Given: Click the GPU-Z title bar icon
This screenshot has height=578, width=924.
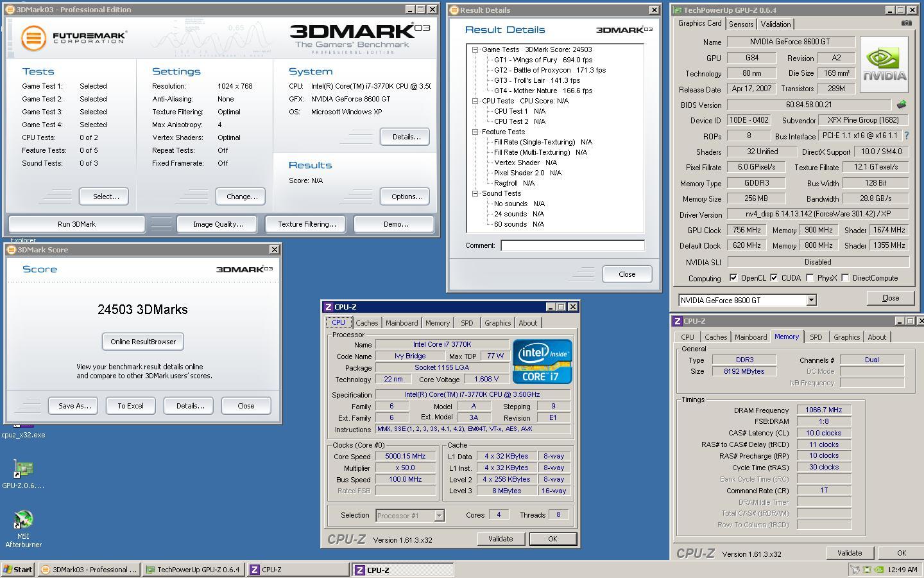Looking at the screenshot, I should pos(678,10).
